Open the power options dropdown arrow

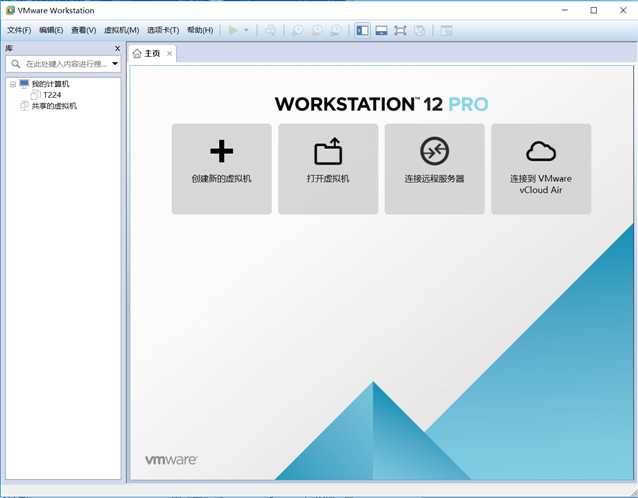click(246, 30)
